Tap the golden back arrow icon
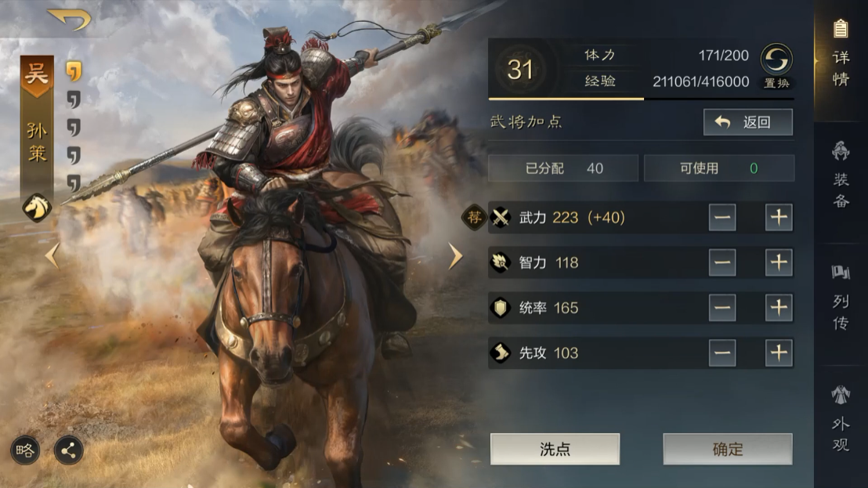The height and width of the screenshot is (488, 868). [x=69, y=19]
